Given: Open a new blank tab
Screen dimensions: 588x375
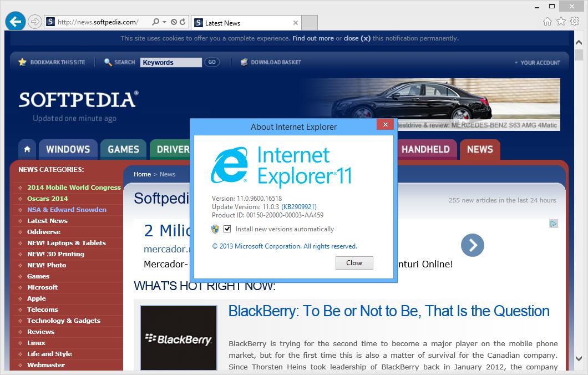Looking at the screenshot, I should pyautogui.click(x=310, y=23).
